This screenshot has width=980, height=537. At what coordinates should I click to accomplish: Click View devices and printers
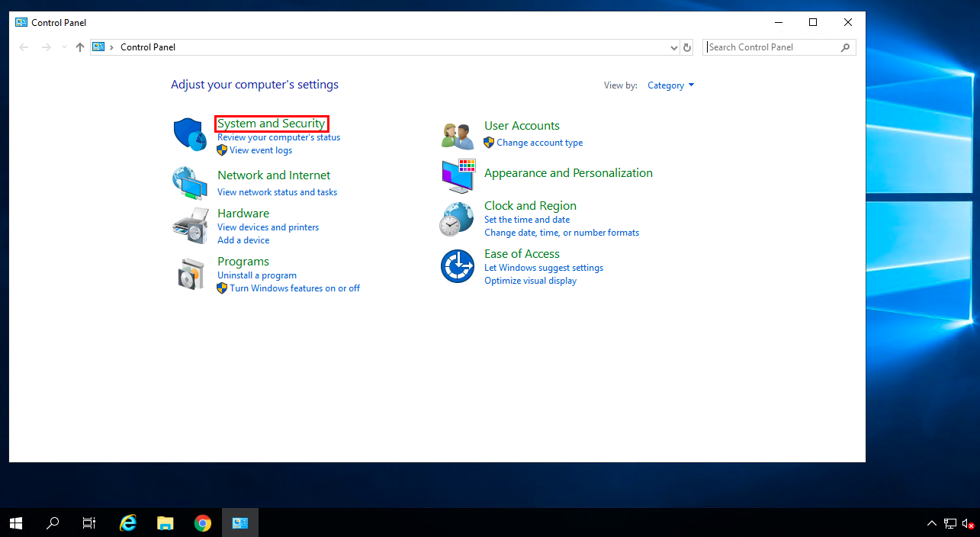pyautogui.click(x=268, y=227)
